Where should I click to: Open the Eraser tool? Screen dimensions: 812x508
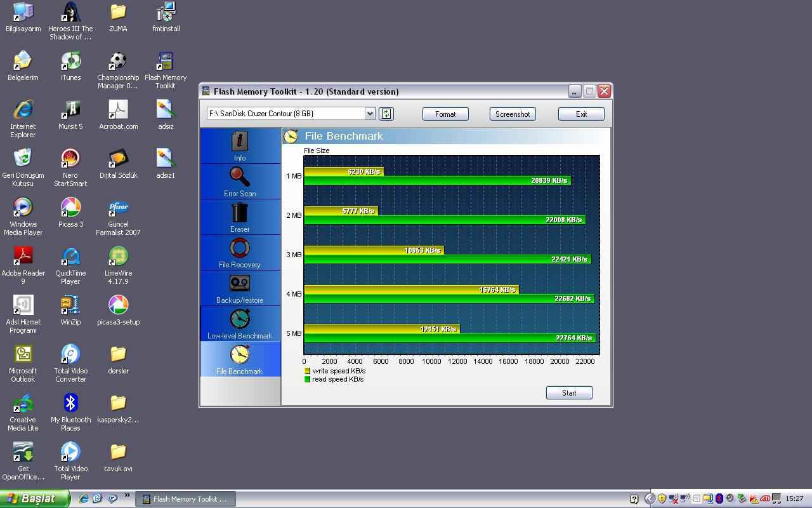coord(240,217)
